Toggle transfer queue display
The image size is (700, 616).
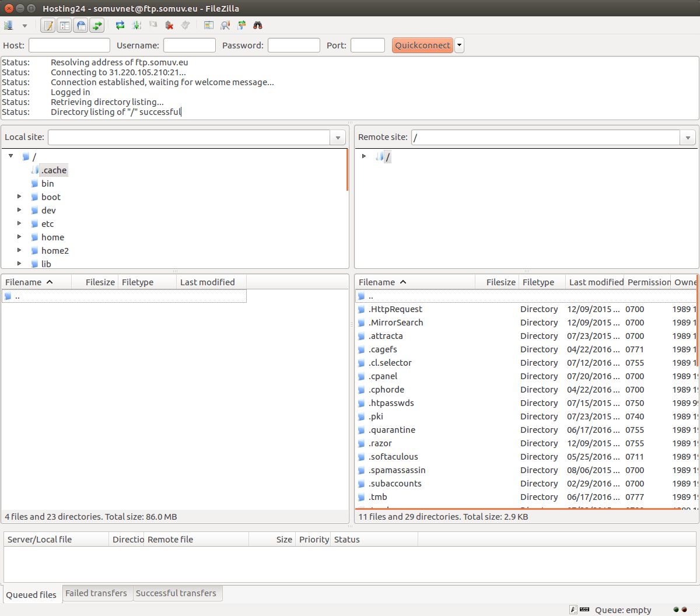pyautogui.click(x=97, y=25)
